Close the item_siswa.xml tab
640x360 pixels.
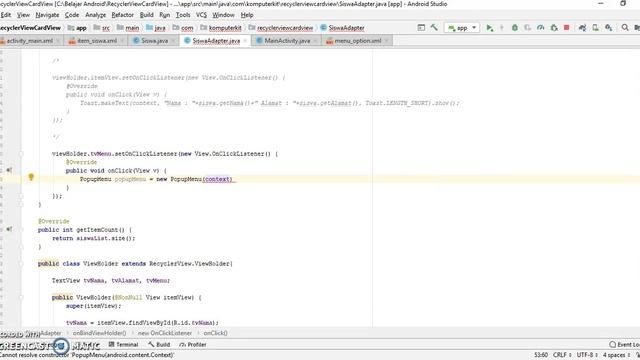(122, 41)
